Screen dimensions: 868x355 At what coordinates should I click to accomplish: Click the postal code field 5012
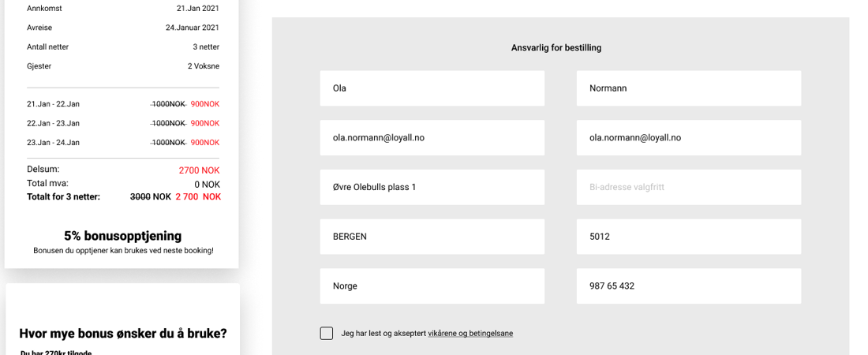(x=688, y=237)
